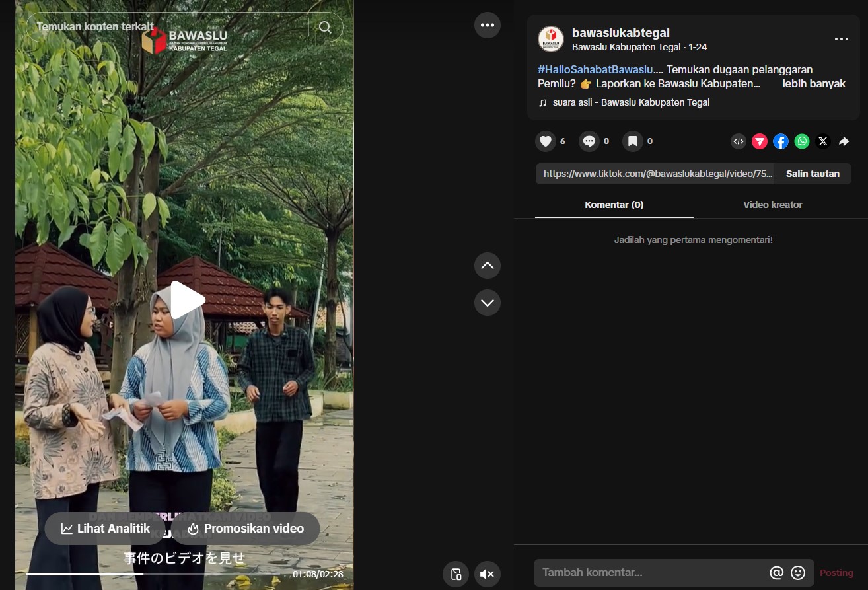Share the video to Facebook
Viewport: 868px width, 590px height.
(781, 141)
